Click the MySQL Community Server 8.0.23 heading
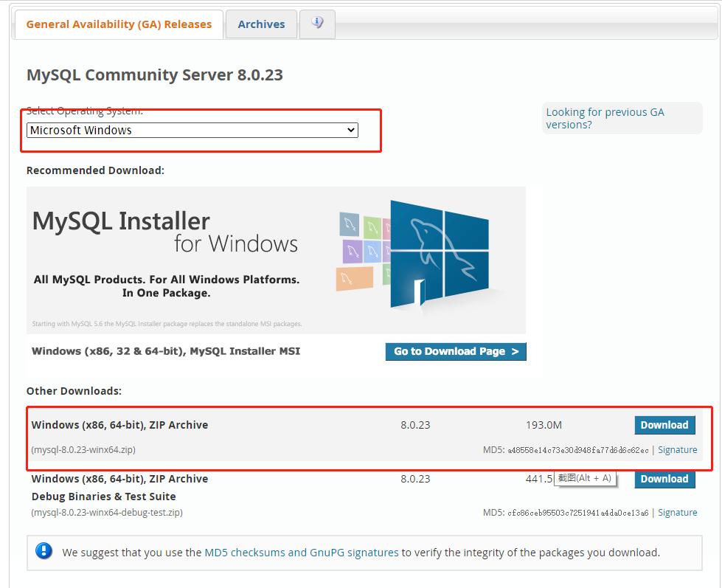 [155, 75]
